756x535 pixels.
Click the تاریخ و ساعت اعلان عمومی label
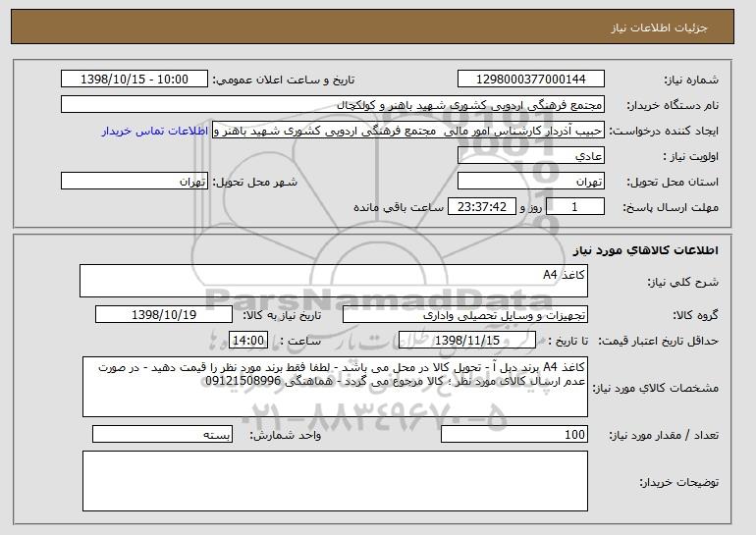(284, 80)
